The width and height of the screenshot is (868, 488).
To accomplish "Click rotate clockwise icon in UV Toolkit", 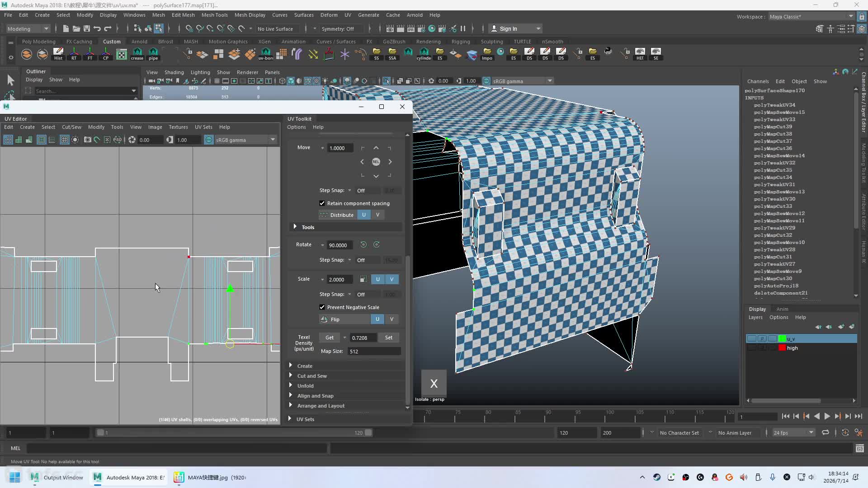I will pos(377,245).
